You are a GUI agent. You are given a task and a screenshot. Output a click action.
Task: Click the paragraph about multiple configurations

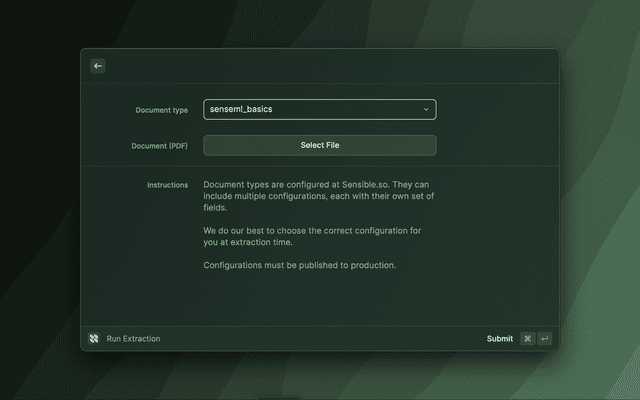318,196
